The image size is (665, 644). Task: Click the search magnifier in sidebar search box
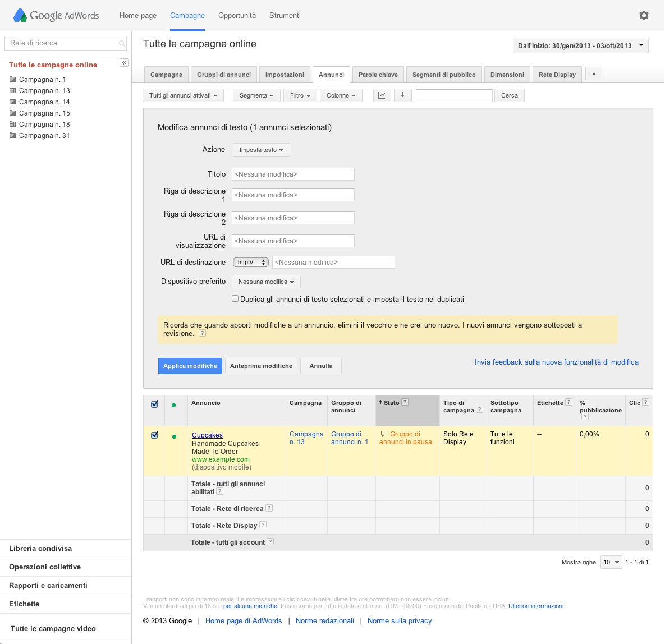point(122,43)
